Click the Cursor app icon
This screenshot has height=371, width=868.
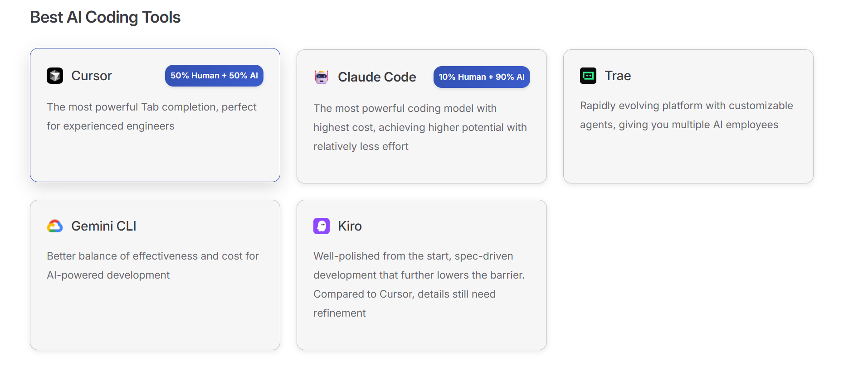click(54, 76)
